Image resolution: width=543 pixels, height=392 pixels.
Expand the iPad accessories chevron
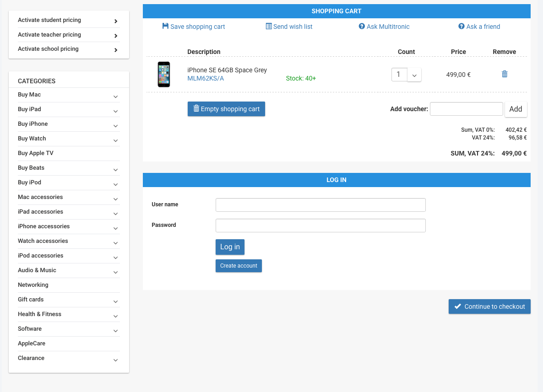pyautogui.click(x=116, y=214)
